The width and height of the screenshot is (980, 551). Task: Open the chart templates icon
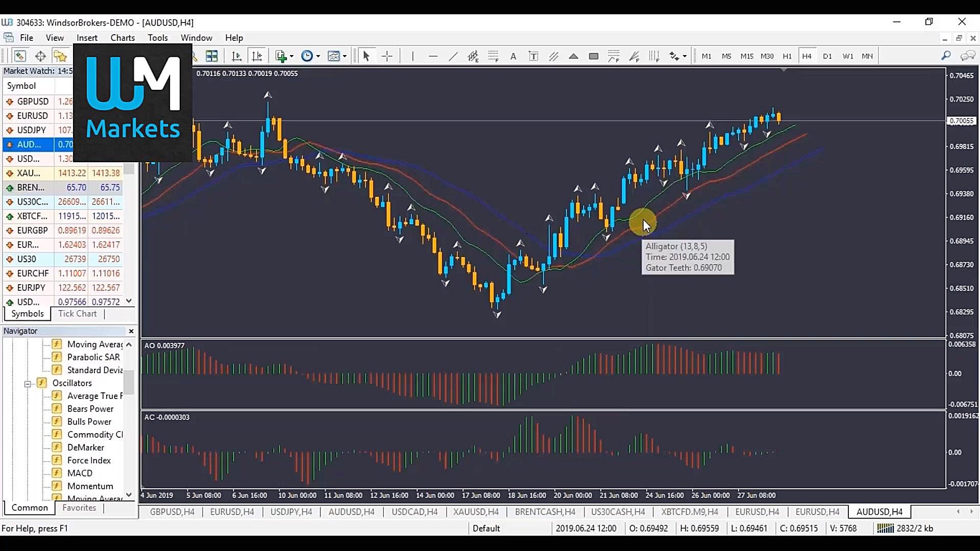coord(334,56)
